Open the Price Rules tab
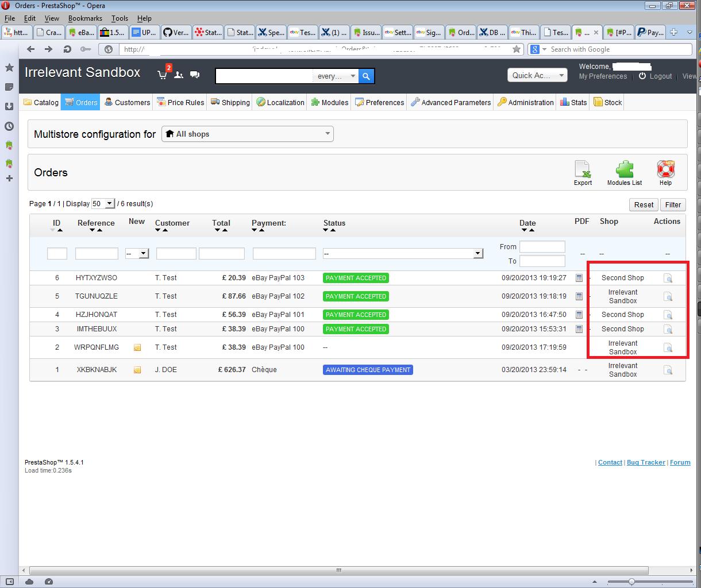Screen dimensions: 701x588 pyautogui.click(x=180, y=102)
